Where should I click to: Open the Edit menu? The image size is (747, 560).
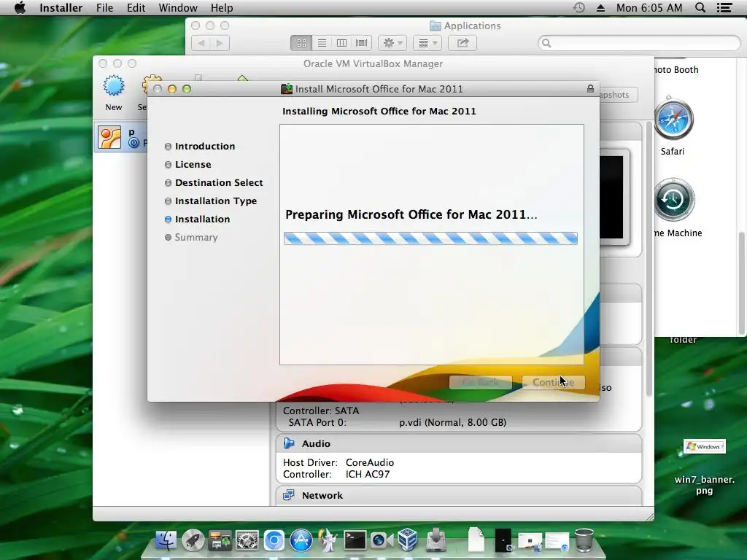click(x=136, y=7)
